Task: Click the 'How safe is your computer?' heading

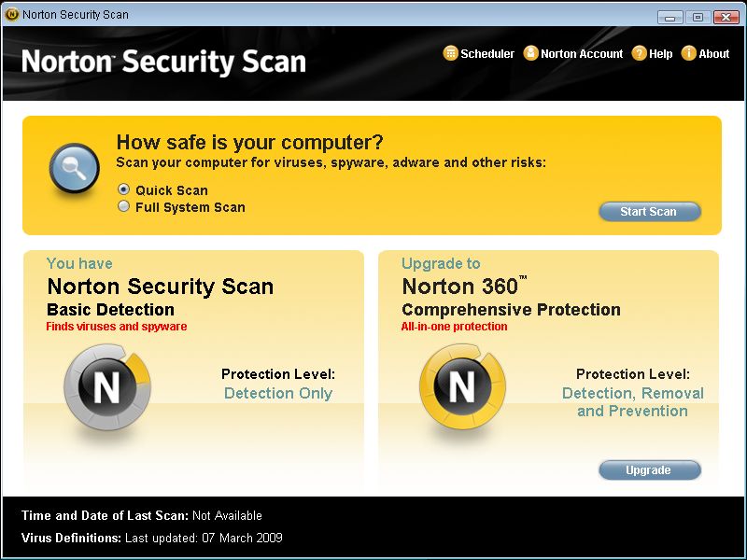Action: point(249,142)
